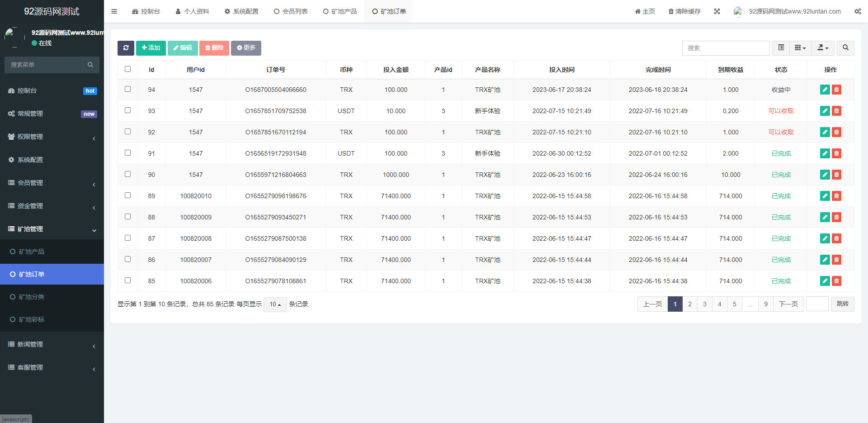Click the refresh icon button in toolbar
The image size is (868, 423).
(x=126, y=48)
